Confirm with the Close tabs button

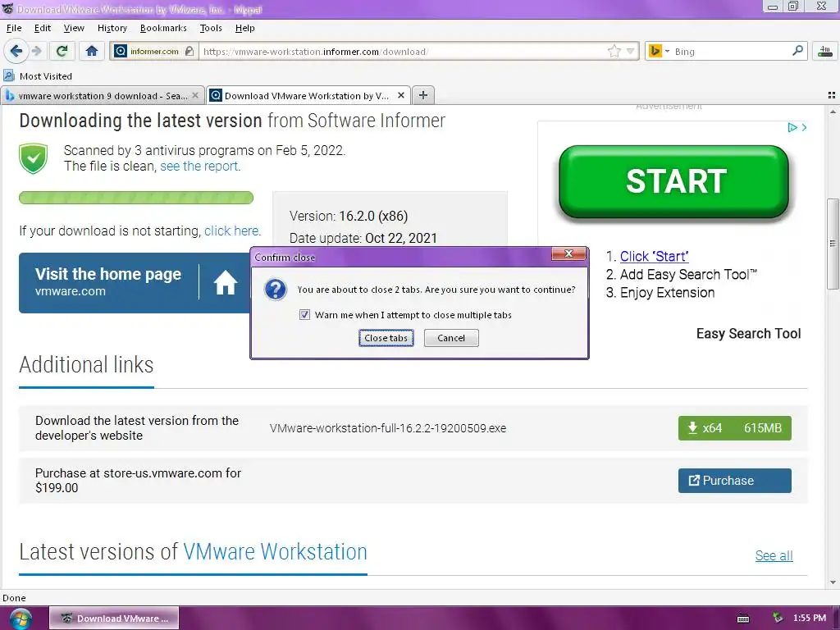click(x=386, y=338)
